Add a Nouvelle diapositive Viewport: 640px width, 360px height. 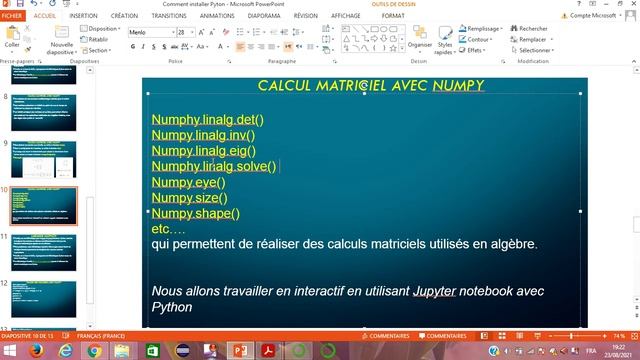click(62, 40)
